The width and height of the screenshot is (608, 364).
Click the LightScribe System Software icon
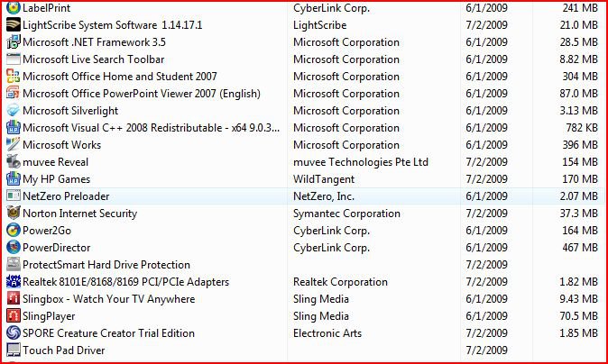(14, 25)
